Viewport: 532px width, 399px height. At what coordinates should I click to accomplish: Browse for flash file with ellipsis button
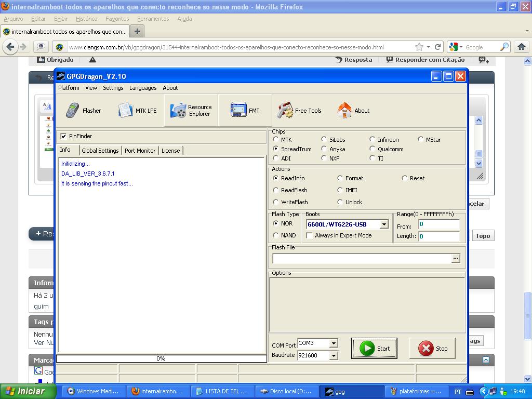(456, 258)
